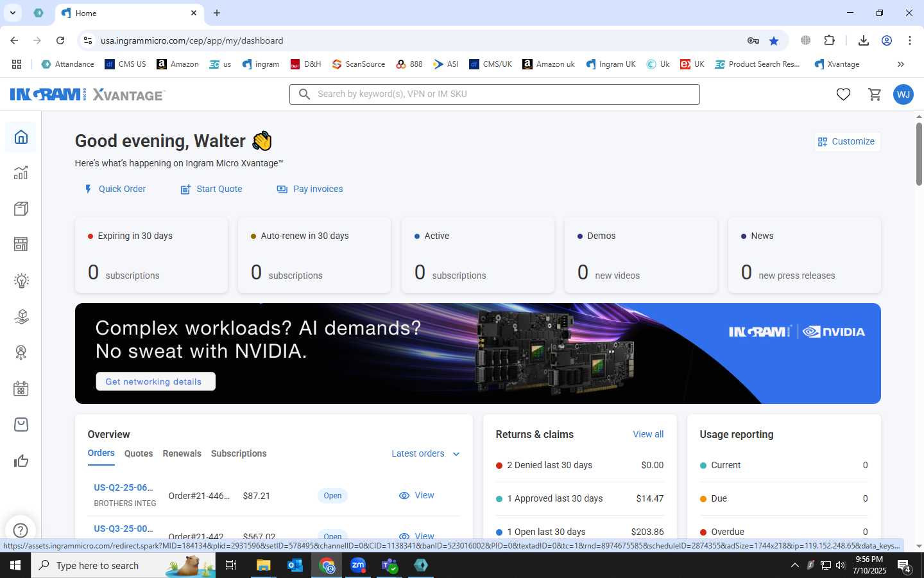Open Zoom from taskbar
Screen dimensions: 924x578
coord(358,565)
